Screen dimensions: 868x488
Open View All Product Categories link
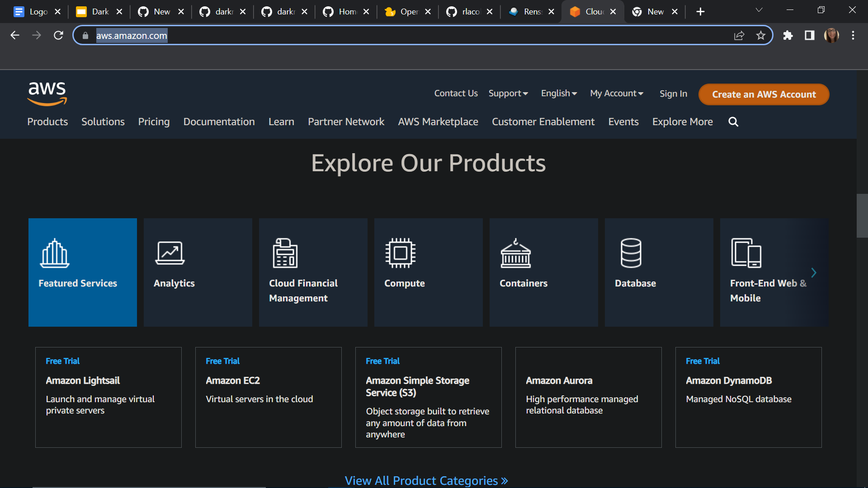426,480
